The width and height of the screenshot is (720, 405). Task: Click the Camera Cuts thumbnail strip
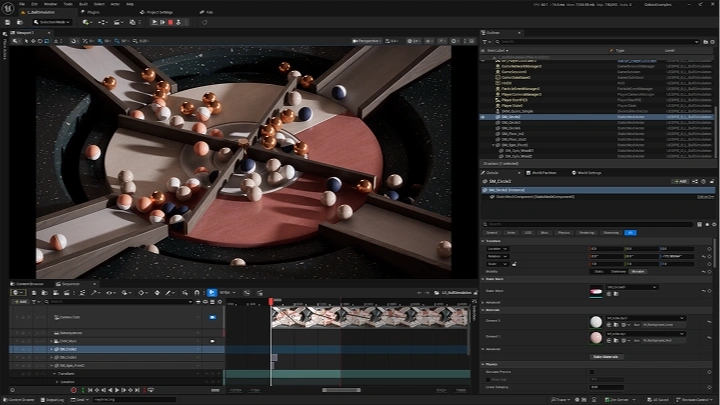pos(370,317)
